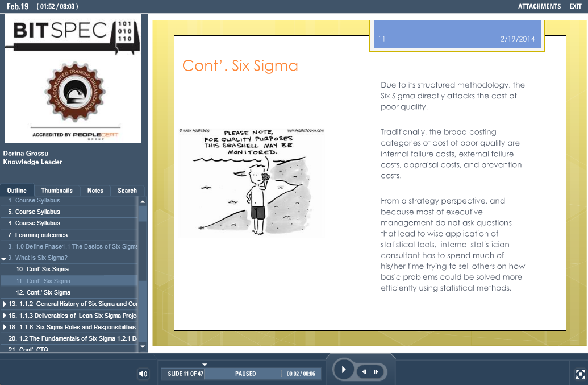Exit the course player
Screen dimensions: 588x385
point(576,6)
